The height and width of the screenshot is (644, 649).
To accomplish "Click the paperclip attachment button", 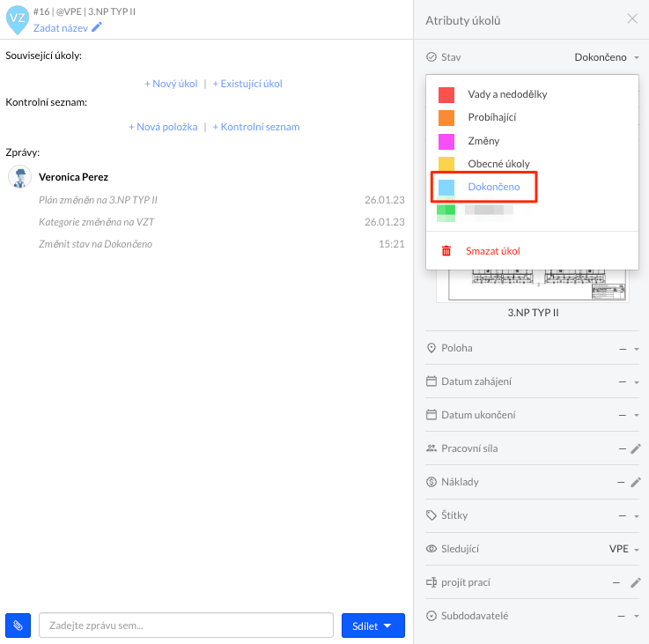I will [x=18, y=625].
